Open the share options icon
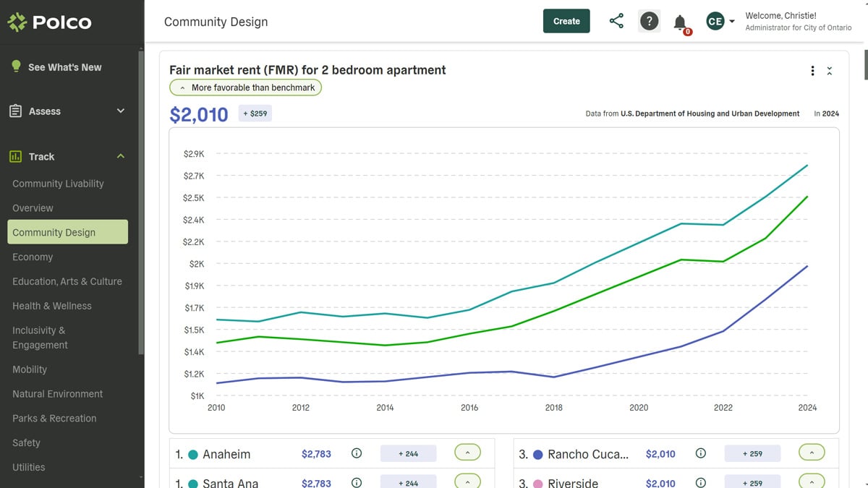 click(616, 21)
